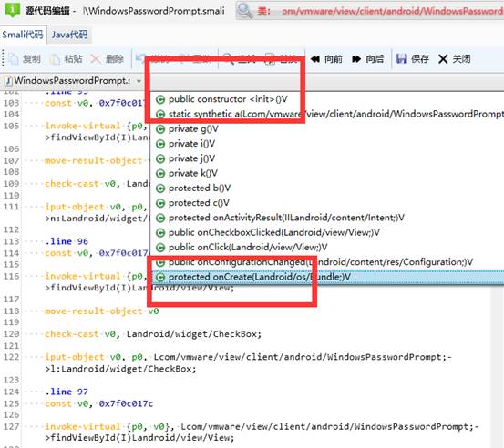Click the 向后 navigate-forward button

click(x=367, y=59)
